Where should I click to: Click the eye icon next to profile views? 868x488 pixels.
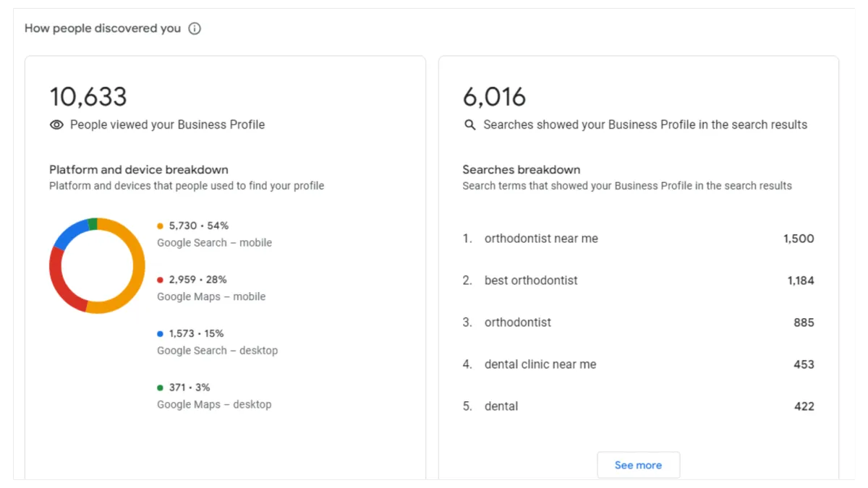56,125
